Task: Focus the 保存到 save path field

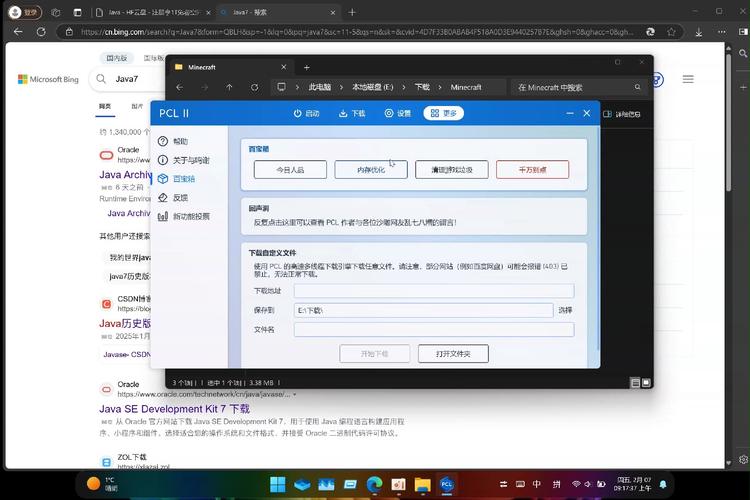Action: click(x=423, y=311)
